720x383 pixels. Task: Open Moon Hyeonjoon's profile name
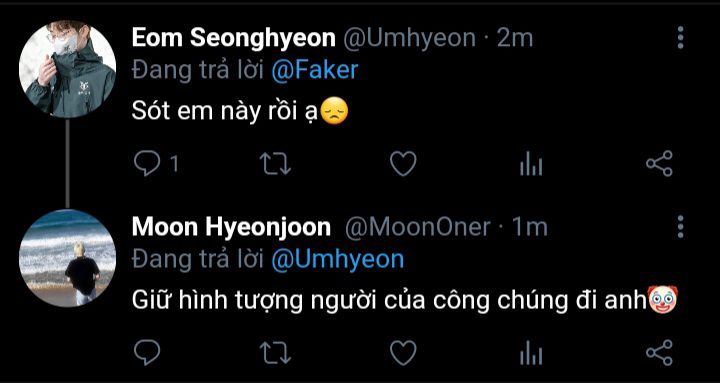231,227
